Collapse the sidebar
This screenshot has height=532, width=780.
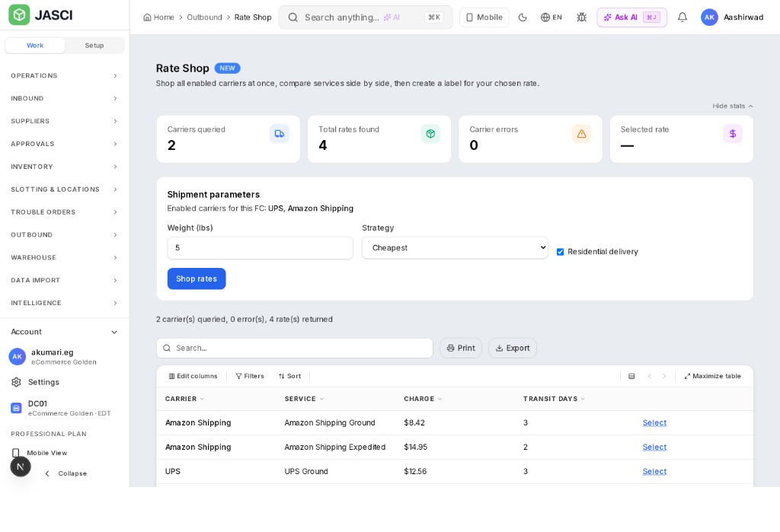[66, 473]
